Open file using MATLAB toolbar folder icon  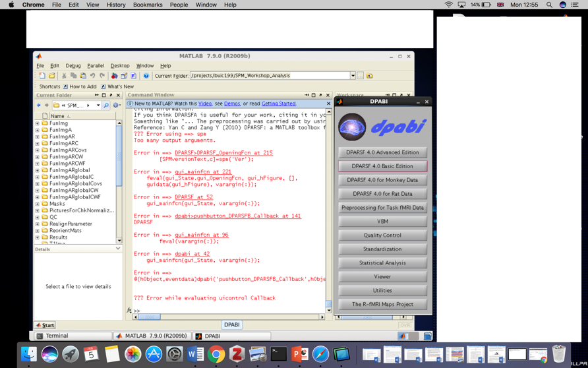point(52,76)
